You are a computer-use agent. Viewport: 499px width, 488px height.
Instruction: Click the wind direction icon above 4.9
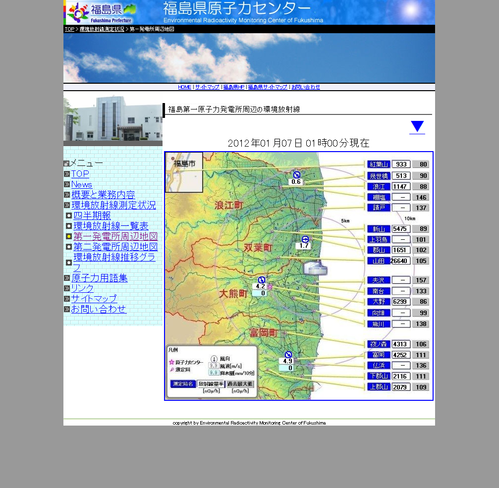(288, 354)
